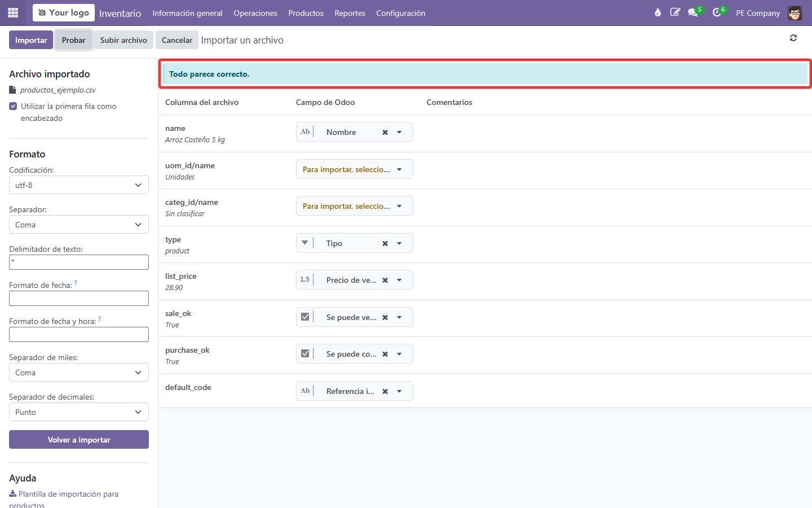Open the Operaciones menu
The image size is (812, 508).
(x=255, y=13)
